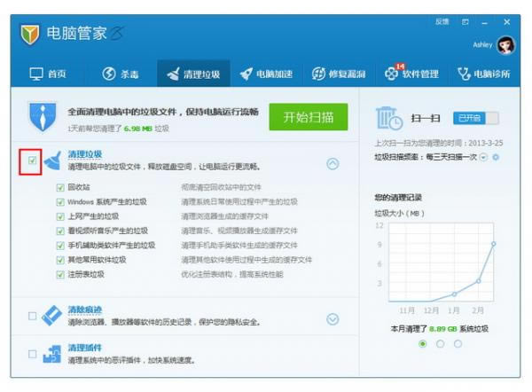532x392 pixels.
Task: Uncheck the 回收站 checkbox
Action: coord(59,188)
